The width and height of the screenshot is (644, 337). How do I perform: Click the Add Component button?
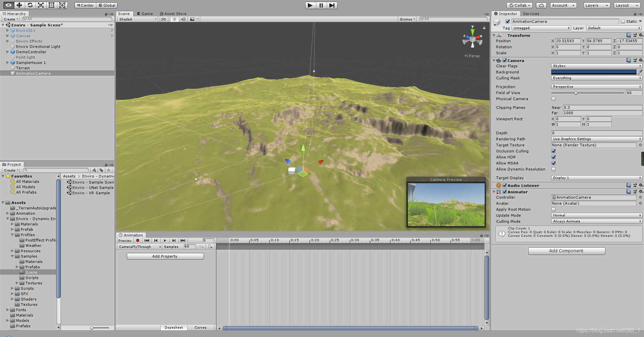click(x=567, y=251)
